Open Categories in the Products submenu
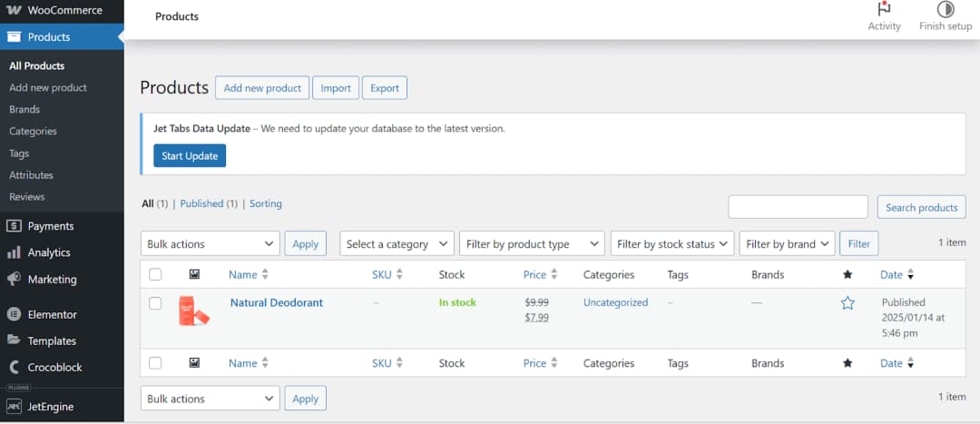The width and height of the screenshot is (980, 424). click(34, 132)
